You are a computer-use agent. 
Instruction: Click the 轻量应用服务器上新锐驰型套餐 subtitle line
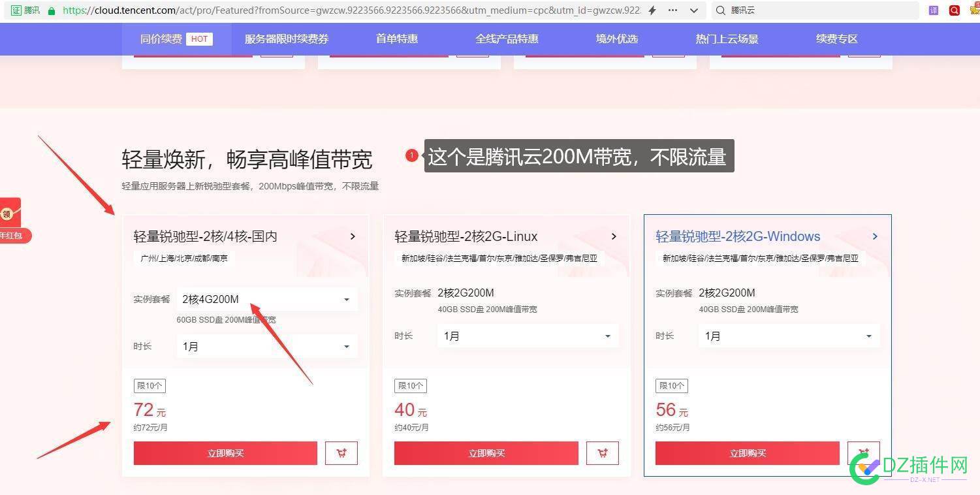(250, 186)
